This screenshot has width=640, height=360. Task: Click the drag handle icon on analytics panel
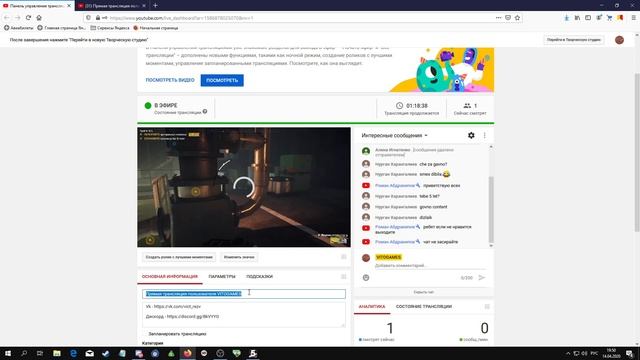click(487, 307)
